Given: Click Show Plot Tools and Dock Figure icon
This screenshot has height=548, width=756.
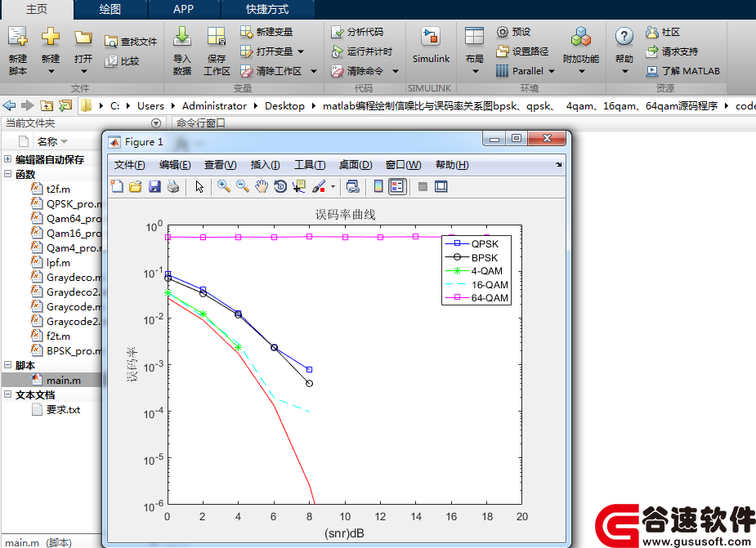Looking at the screenshot, I should click(x=441, y=186).
